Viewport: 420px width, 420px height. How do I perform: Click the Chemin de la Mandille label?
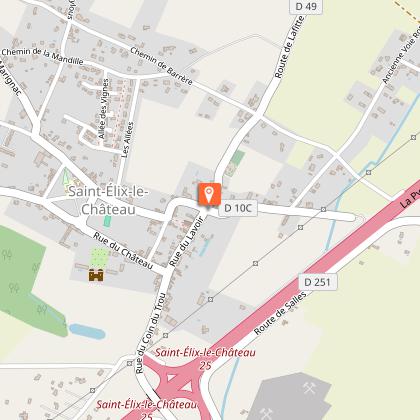tap(42, 56)
